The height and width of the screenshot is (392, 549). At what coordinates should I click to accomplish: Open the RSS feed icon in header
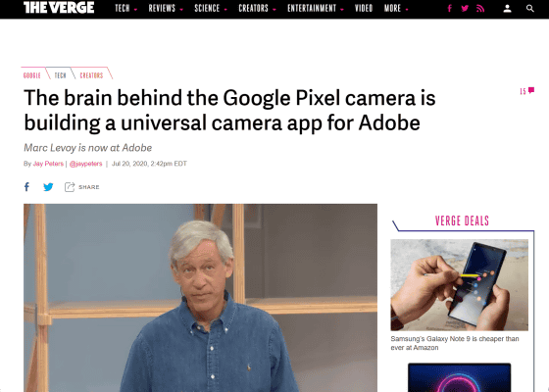(x=480, y=9)
